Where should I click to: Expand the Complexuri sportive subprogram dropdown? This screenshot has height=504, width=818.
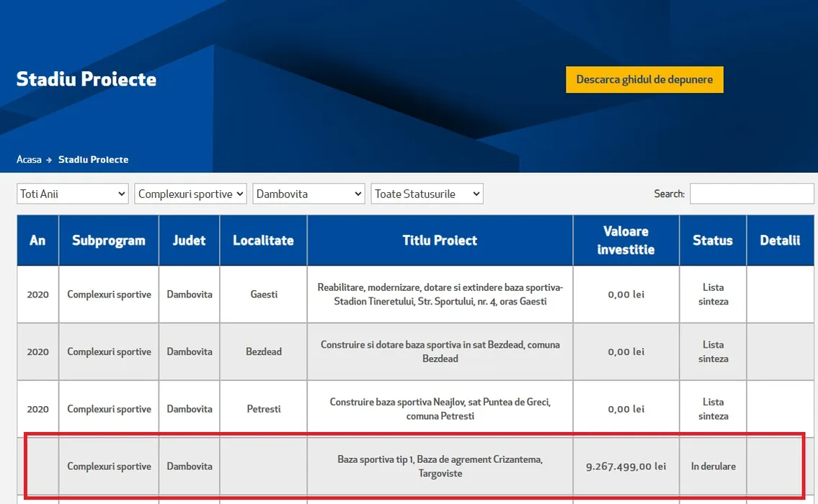pyautogui.click(x=190, y=194)
